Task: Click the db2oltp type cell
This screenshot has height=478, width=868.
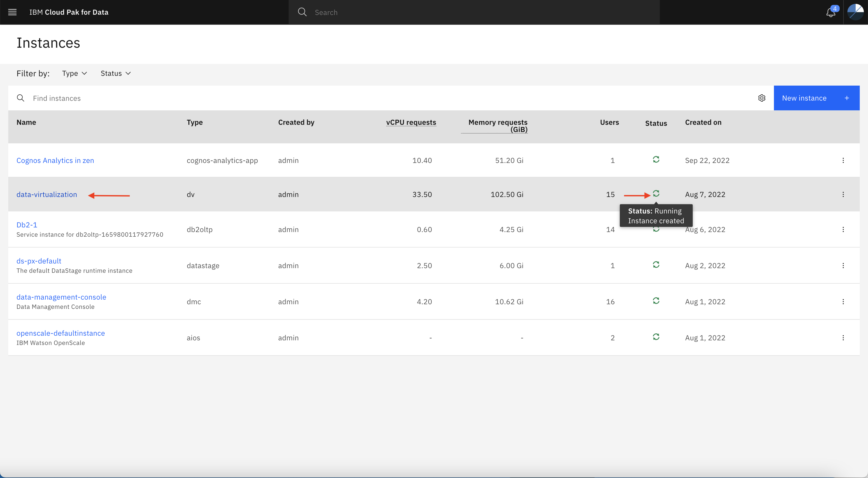Action: tap(200, 229)
